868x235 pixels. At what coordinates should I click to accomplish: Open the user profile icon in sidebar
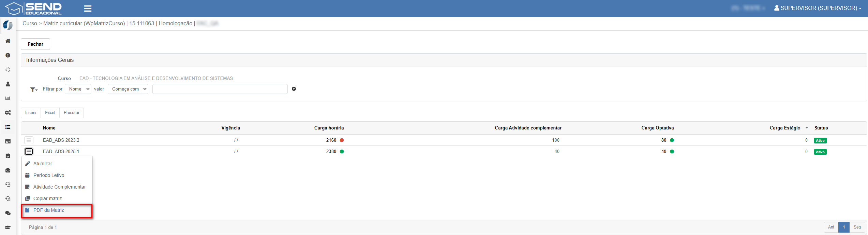coord(8,84)
